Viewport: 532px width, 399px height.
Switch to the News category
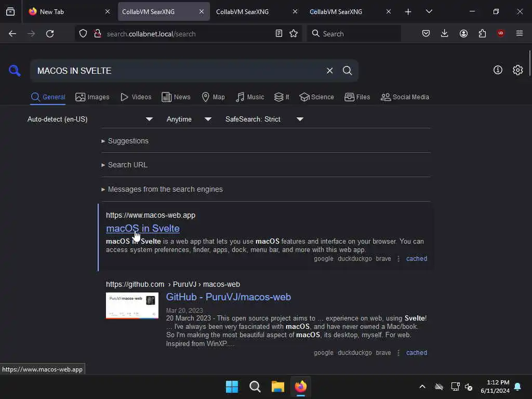[176, 97]
